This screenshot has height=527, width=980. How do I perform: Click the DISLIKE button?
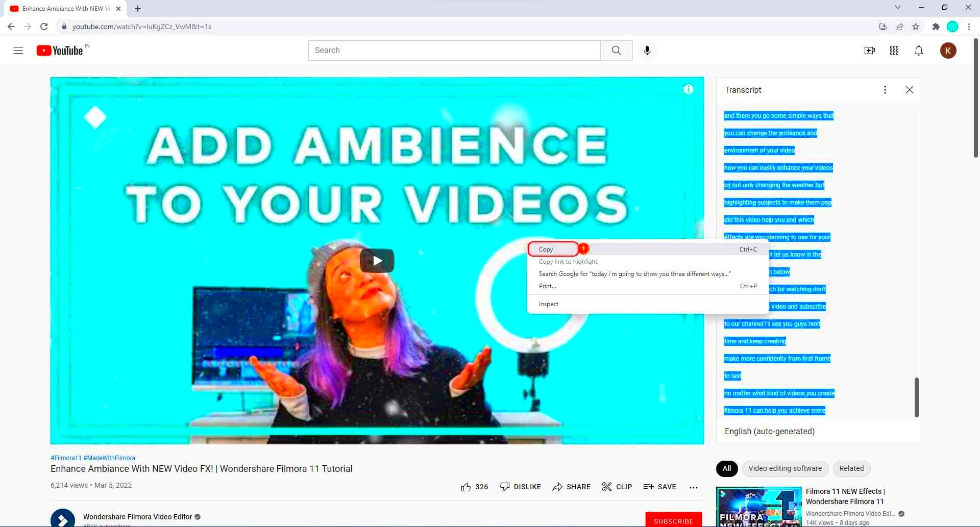521,487
